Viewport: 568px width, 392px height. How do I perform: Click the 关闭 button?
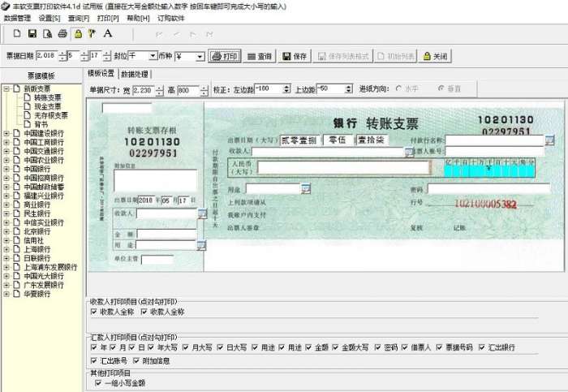[x=435, y=56]
